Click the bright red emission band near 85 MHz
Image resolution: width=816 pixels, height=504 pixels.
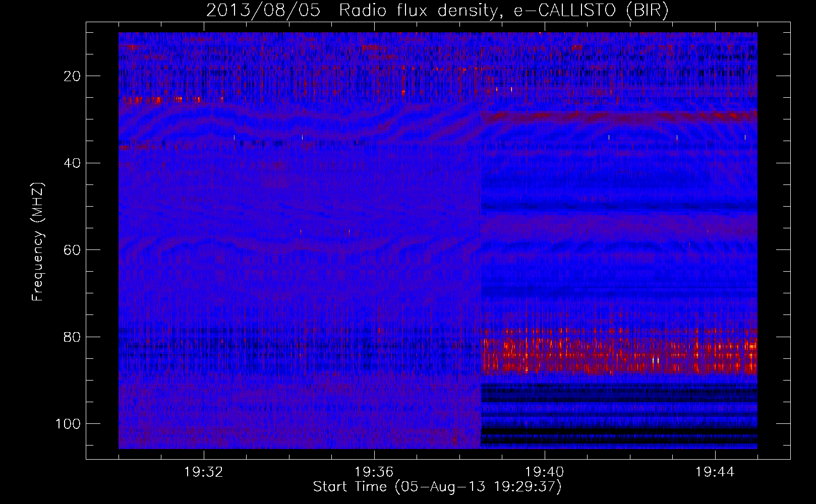click(x=619, y=353)
